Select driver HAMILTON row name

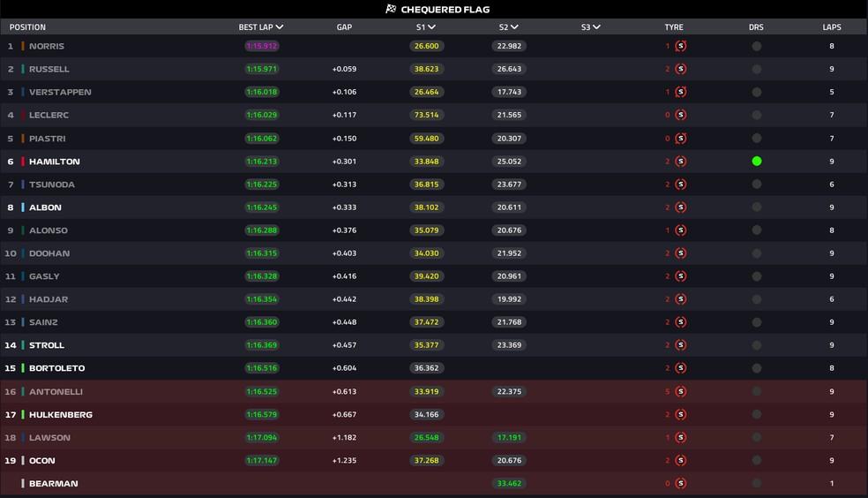[55, 162]
